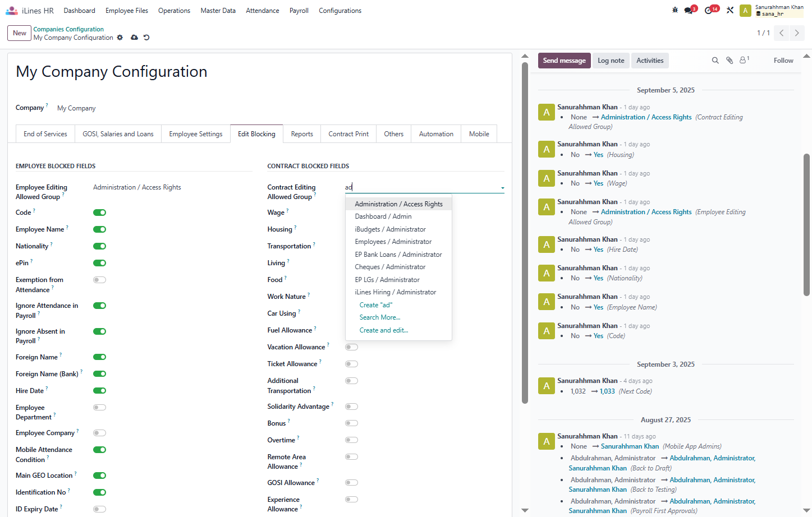
Task: Click the cloud save icon in breadcrumb
Action: coord(134,38)
